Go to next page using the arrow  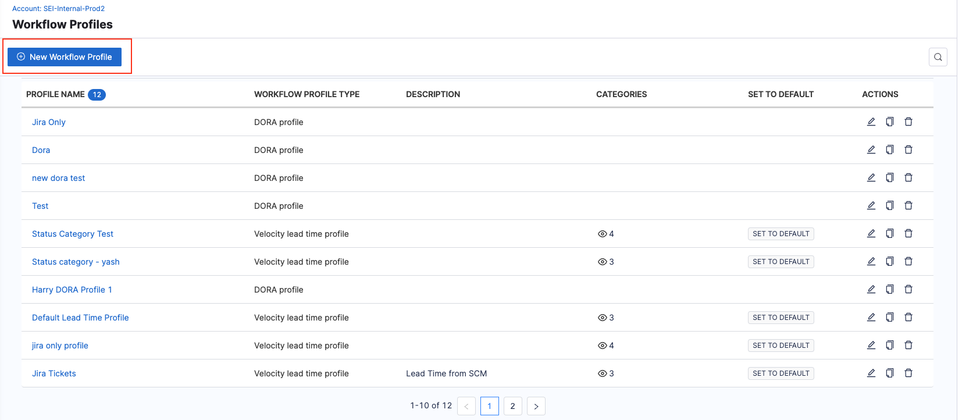click(x=536, y=406)
